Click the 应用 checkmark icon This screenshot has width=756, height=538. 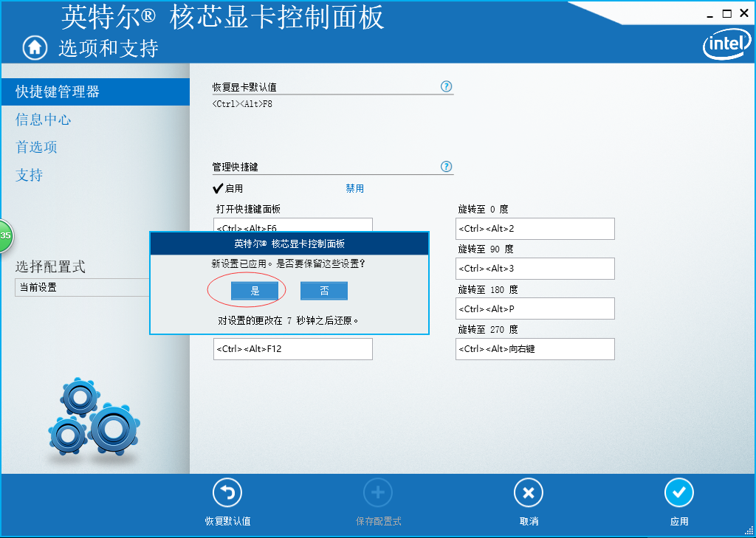coord(679,493)
